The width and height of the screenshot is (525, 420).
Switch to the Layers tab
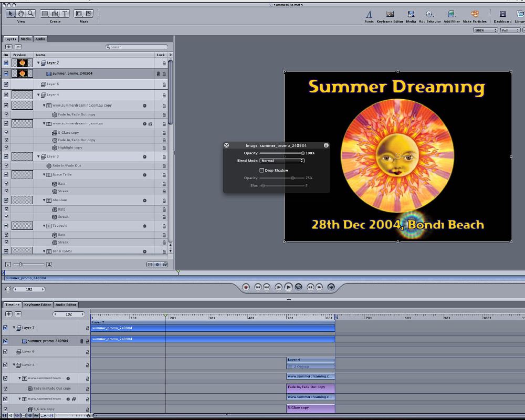[x=10, y=39]
